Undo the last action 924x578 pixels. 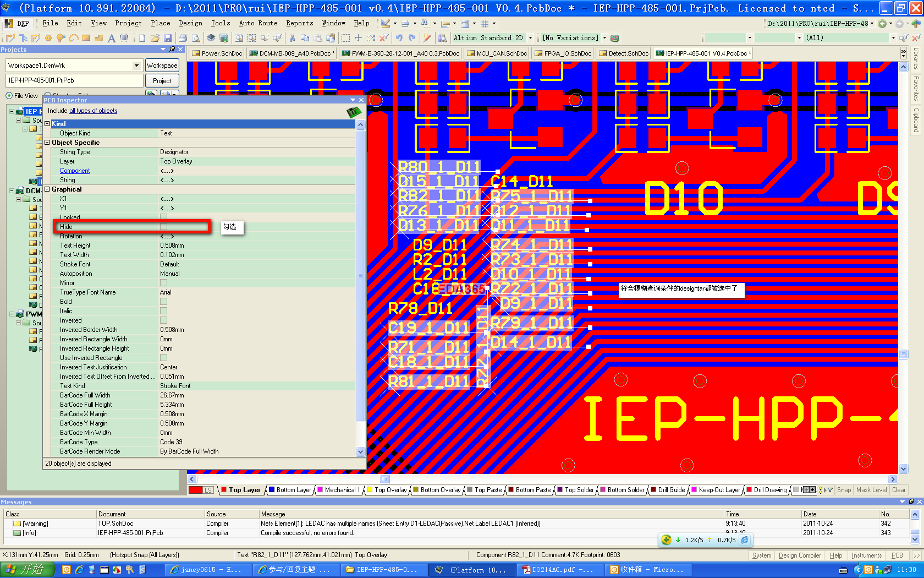click(x=399, y=38)
